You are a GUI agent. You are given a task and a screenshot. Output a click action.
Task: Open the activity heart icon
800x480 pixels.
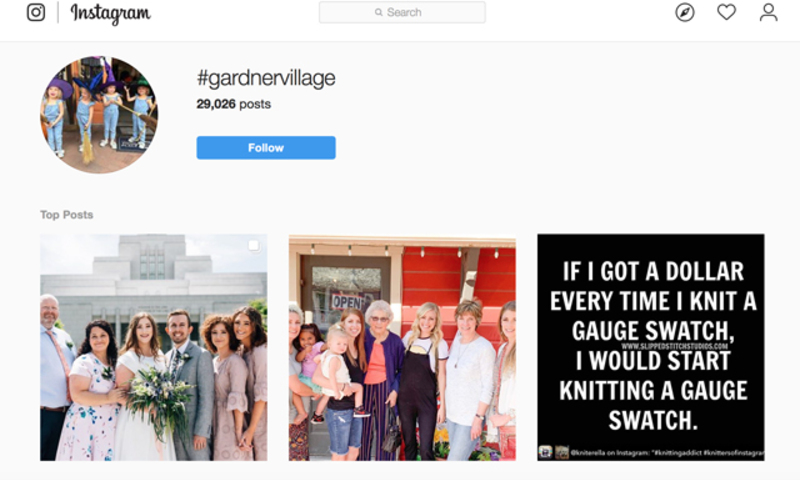pos(727,12)
